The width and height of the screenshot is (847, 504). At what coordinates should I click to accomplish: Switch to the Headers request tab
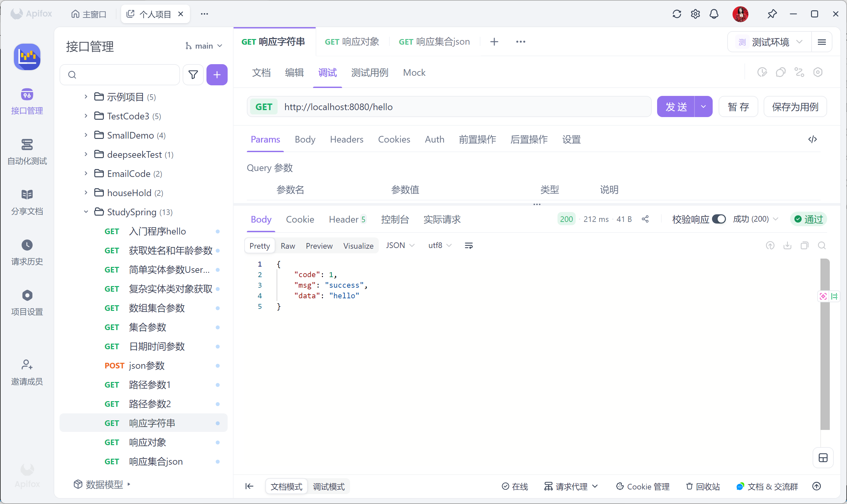pos(346,139)
